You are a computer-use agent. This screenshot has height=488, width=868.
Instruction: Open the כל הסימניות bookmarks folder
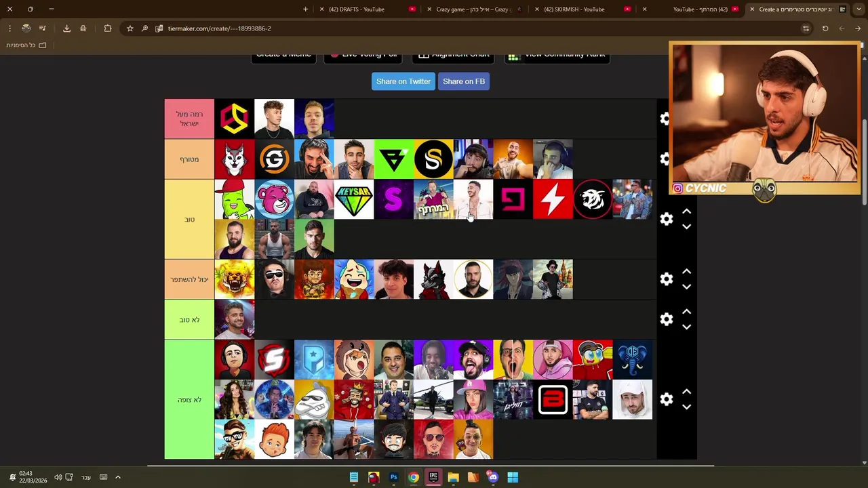point(26,45)
